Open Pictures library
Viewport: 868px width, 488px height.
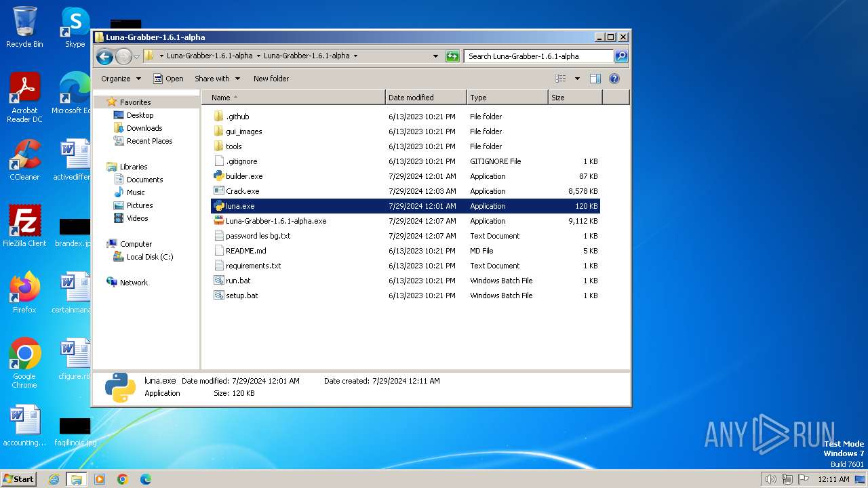pyautogui.click(x=139, y=205)
